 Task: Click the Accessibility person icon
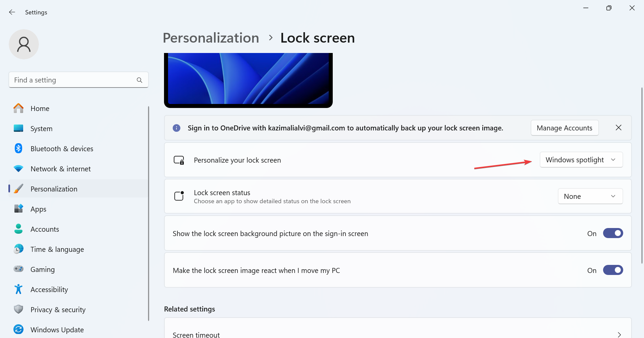pos(18,289)
